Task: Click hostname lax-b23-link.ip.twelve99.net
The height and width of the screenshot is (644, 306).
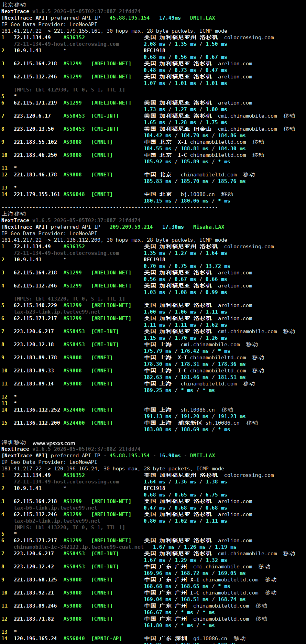Action: click(x=57, y=312)
